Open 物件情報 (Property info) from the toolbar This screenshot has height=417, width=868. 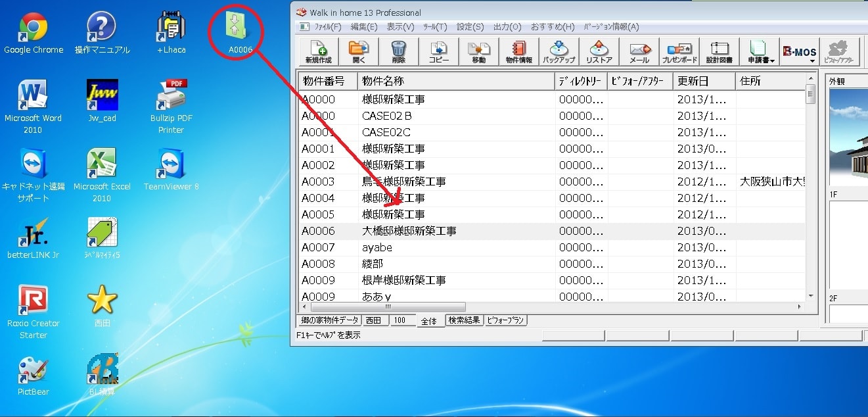point(519,51)
